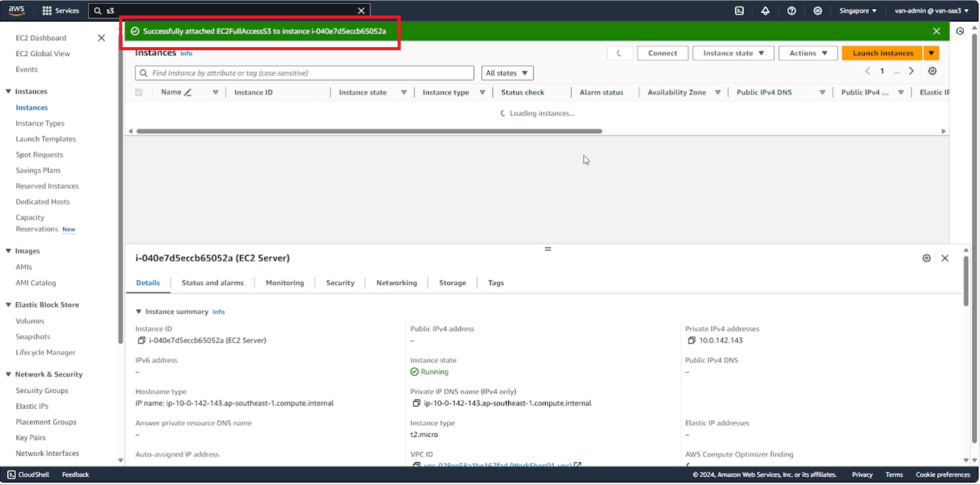
Task: Open Launch Templates in sidebar
Action: tap(46, 139)
